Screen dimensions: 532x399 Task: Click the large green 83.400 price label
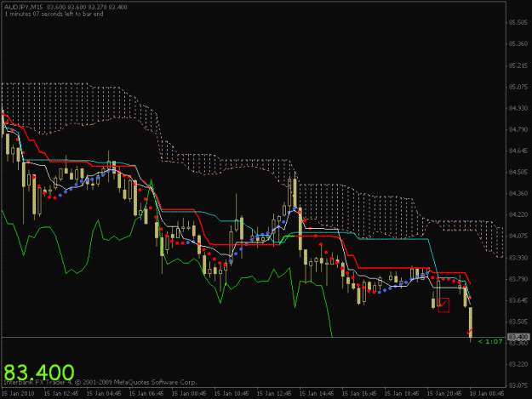(x=38, y=373)
